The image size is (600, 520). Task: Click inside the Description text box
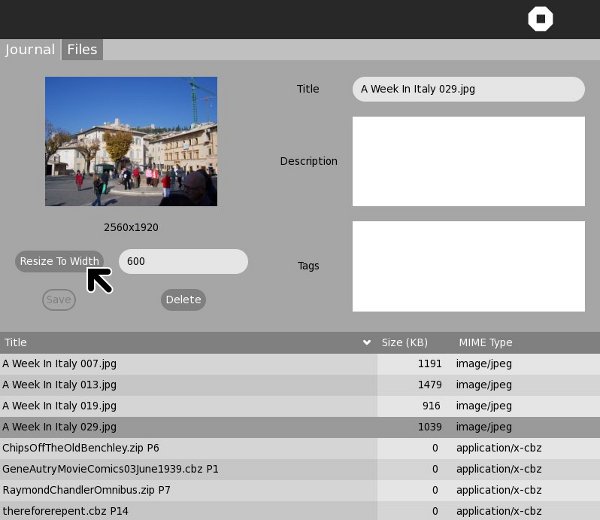click(468, 161)
